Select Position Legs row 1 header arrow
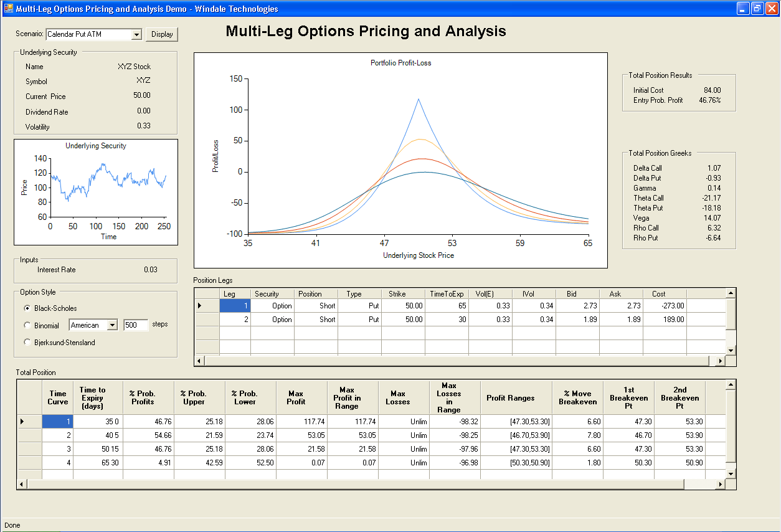 click(207, 306)
